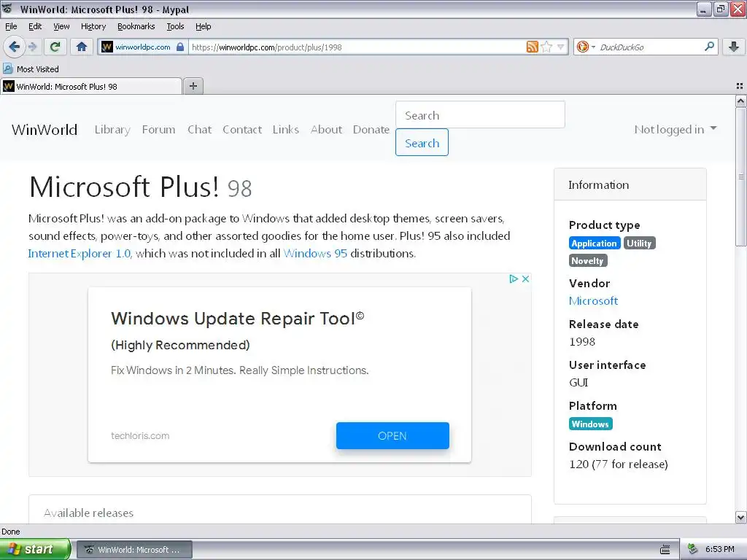Open the Edit menu
747x560 pixels.
(x=35, y=26)
